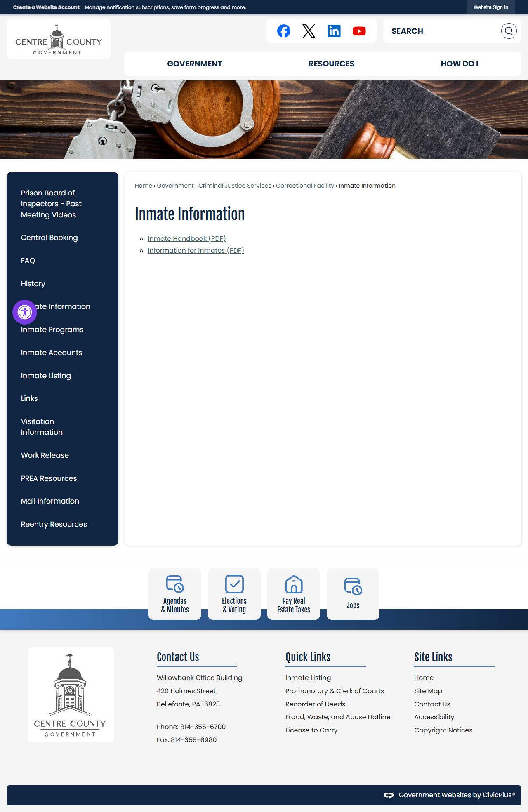This screenshot has height=812, width=528.
Task: Open Inmate Handbook (PDF) link
Action: click(x=187, y=238)
